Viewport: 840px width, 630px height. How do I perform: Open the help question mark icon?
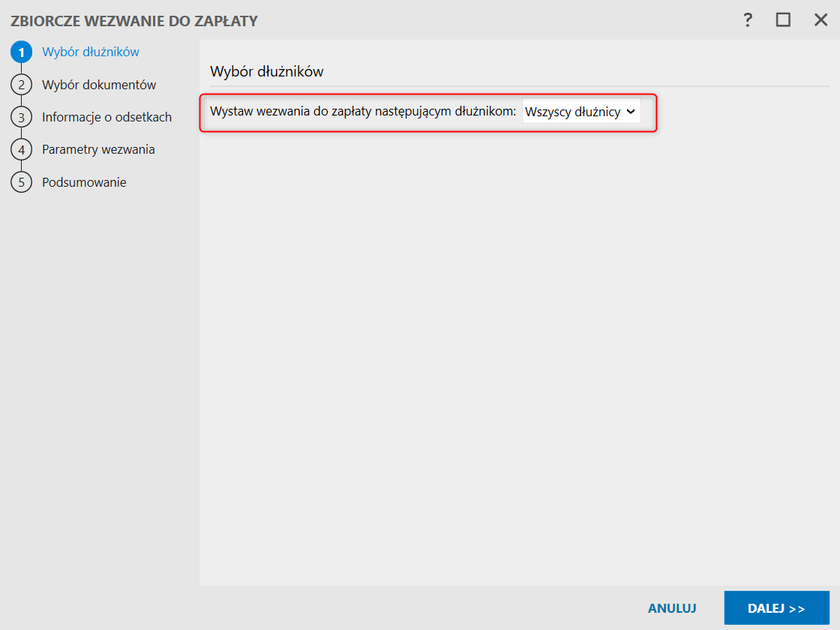(x=748, y=20)
